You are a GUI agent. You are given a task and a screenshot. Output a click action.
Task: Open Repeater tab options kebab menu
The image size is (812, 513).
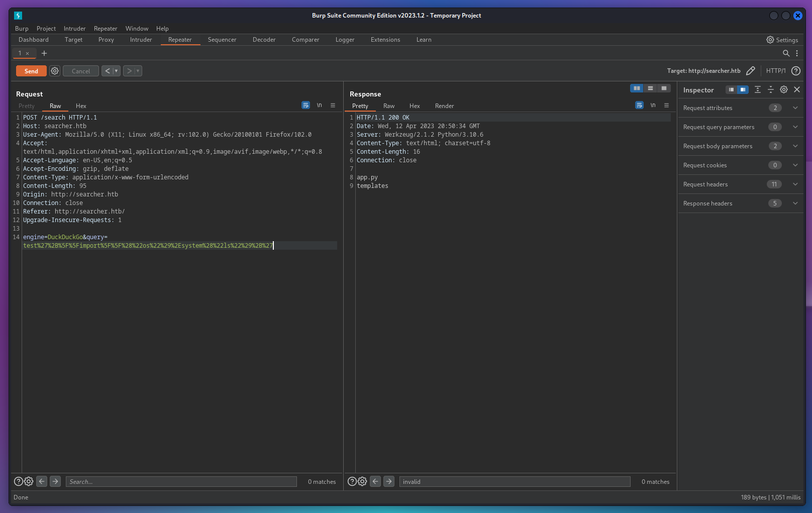[x=797, y=53]
